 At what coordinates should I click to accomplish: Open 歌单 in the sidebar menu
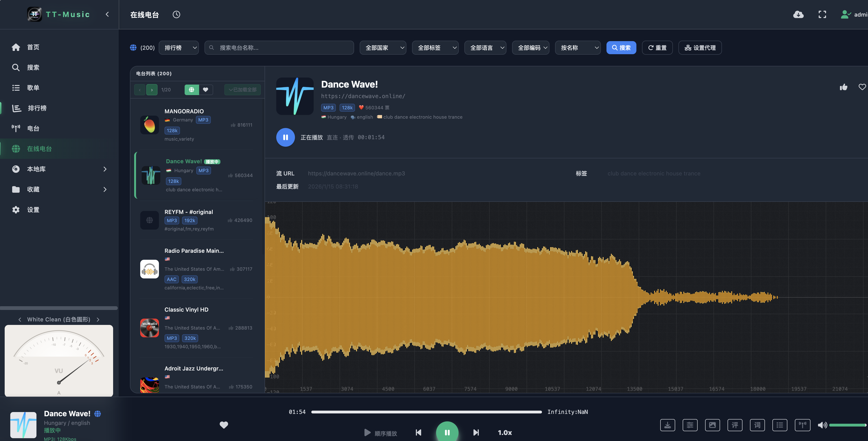point(59,88)
